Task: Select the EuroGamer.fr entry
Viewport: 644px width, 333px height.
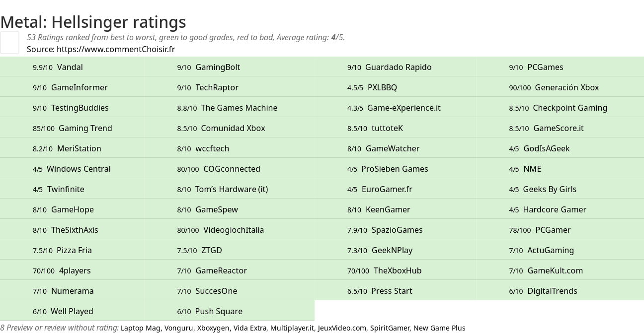Action: [395, 189]
